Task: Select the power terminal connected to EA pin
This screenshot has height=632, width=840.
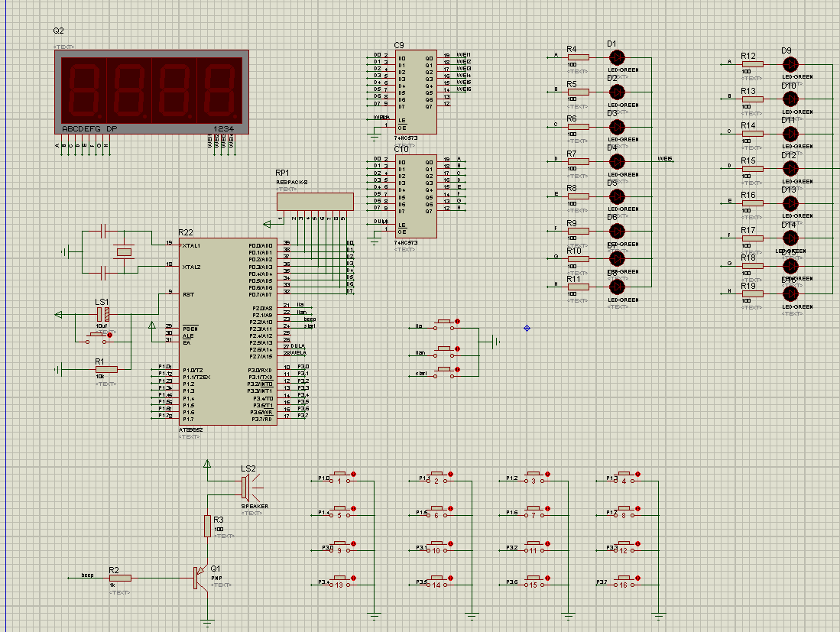Action: point(151,325)
